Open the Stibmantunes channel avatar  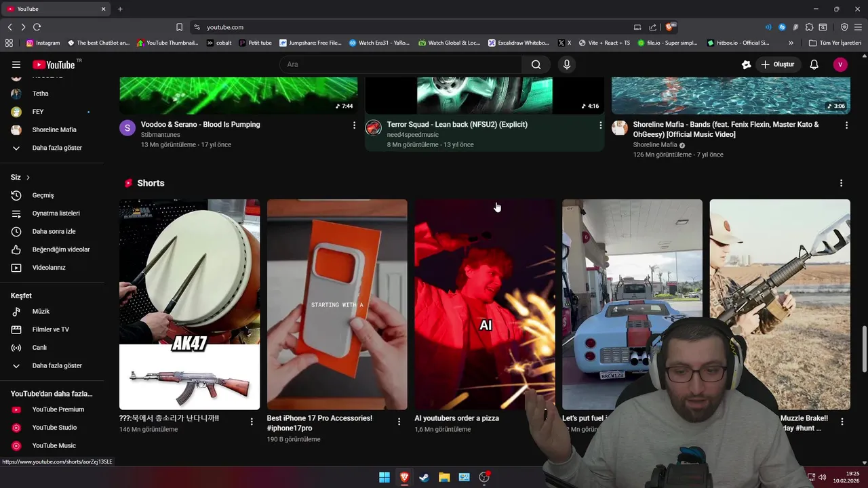point(127,128)
